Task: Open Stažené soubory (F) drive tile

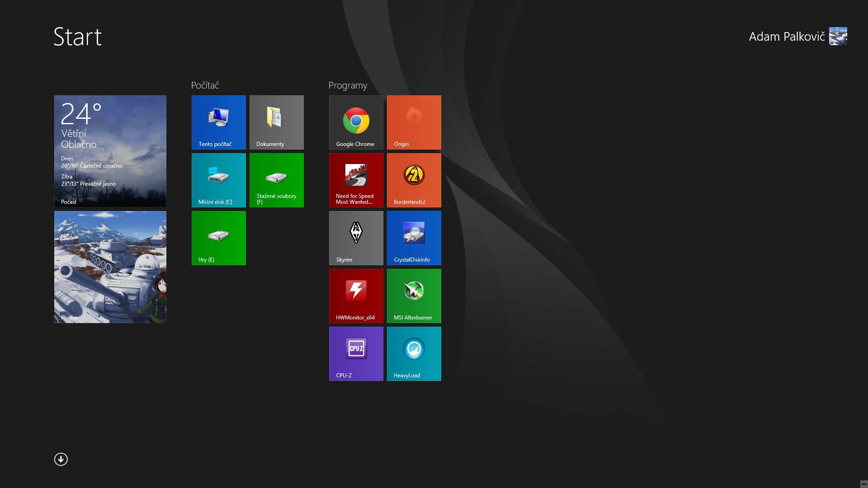Action: (x=276, y=180)
